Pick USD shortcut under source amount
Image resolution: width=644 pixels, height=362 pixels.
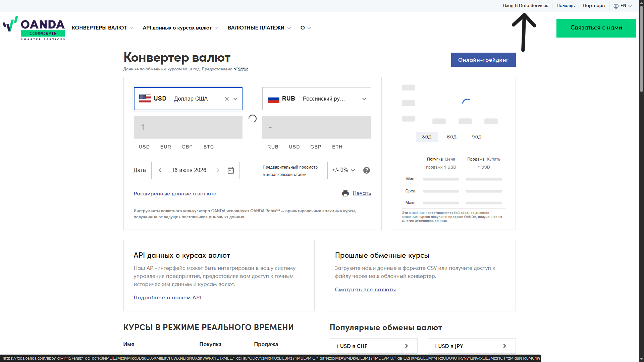tap(144, 147)
